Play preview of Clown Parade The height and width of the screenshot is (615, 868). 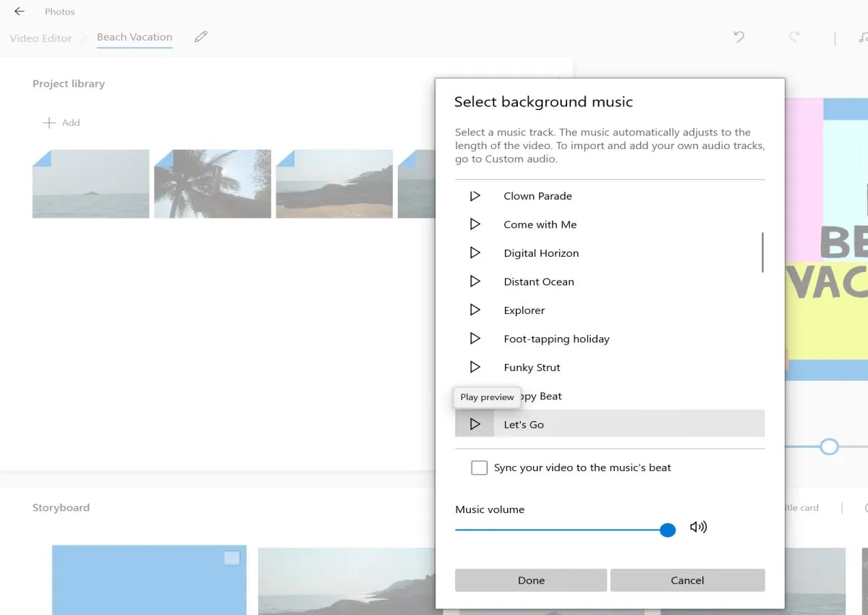475,195
